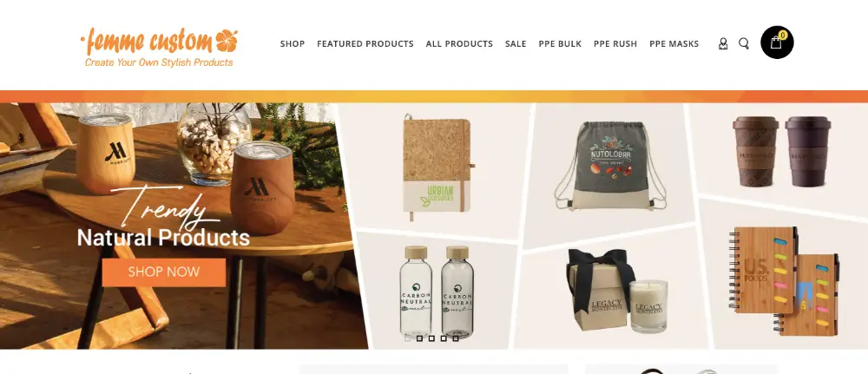Screen dimensions: 868x374
Task: Open ALL PRODUCTS in navigation
Action: tap(459, 43)
